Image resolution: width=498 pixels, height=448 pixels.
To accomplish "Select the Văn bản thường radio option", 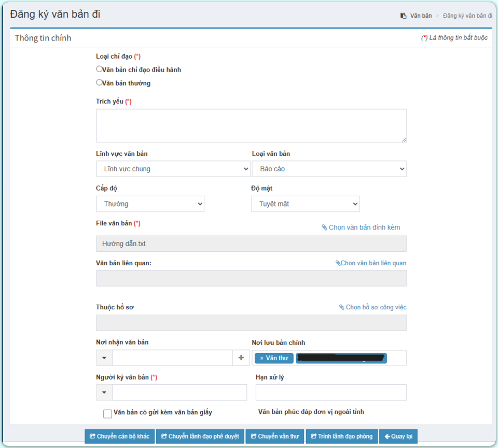I will pos(99,82).
